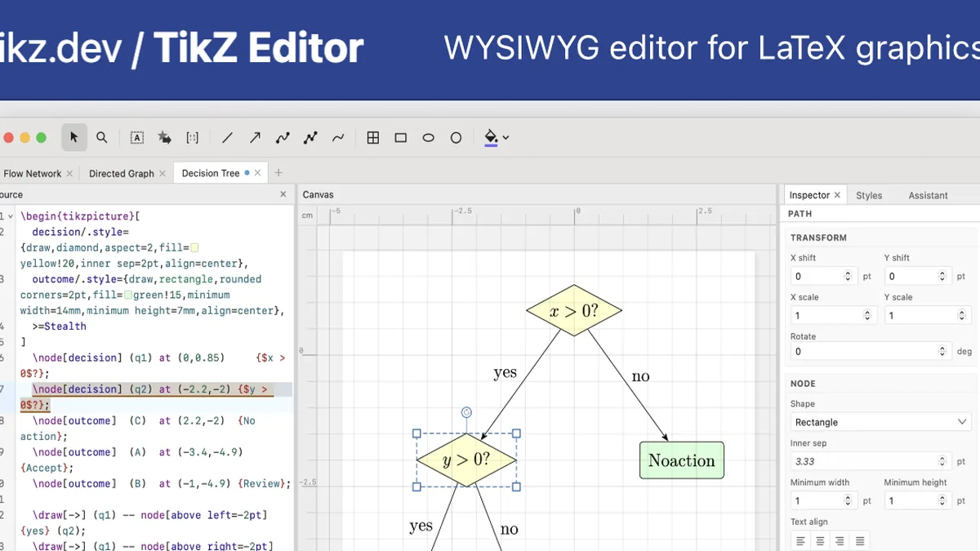Set text align to left
This screenshot has height=551, width=980.
(x=800, y=541)
